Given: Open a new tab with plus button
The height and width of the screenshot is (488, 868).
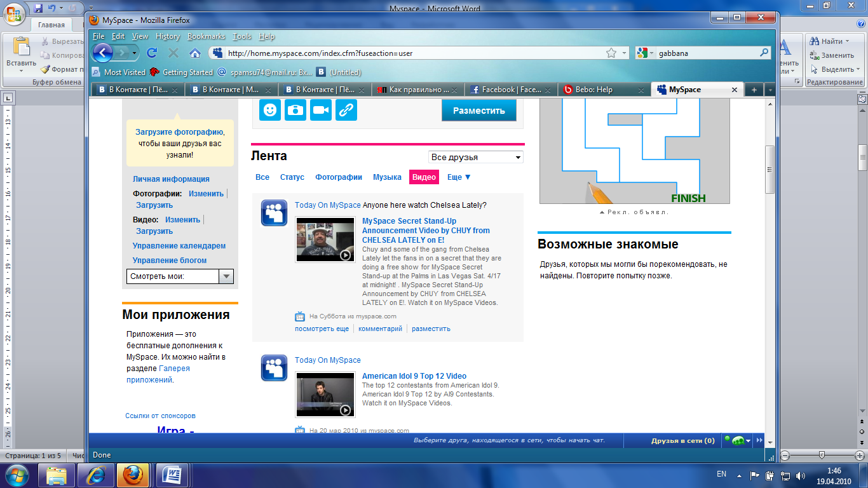Looking at the screenshot, I should tap(754, 90).
